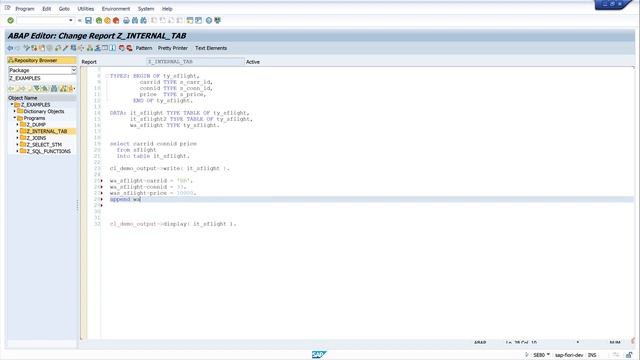Open the Environment menu

click(x=116, y=9)
